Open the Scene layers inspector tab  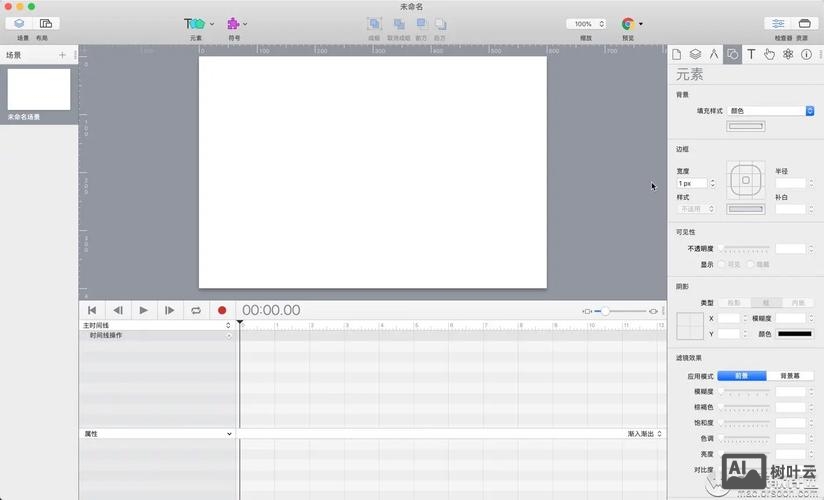click(695, 54)
